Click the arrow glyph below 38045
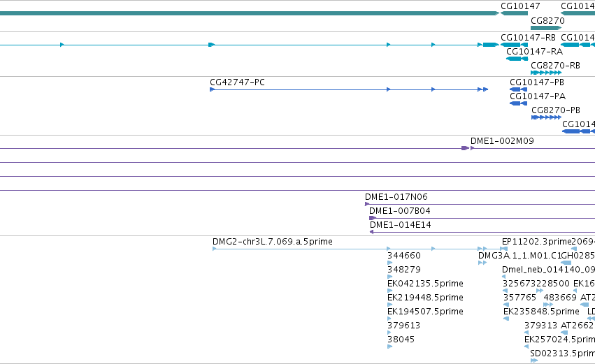The height and width of the screenshot is (364, 595). pyautogui.click(x=389, y=347)
